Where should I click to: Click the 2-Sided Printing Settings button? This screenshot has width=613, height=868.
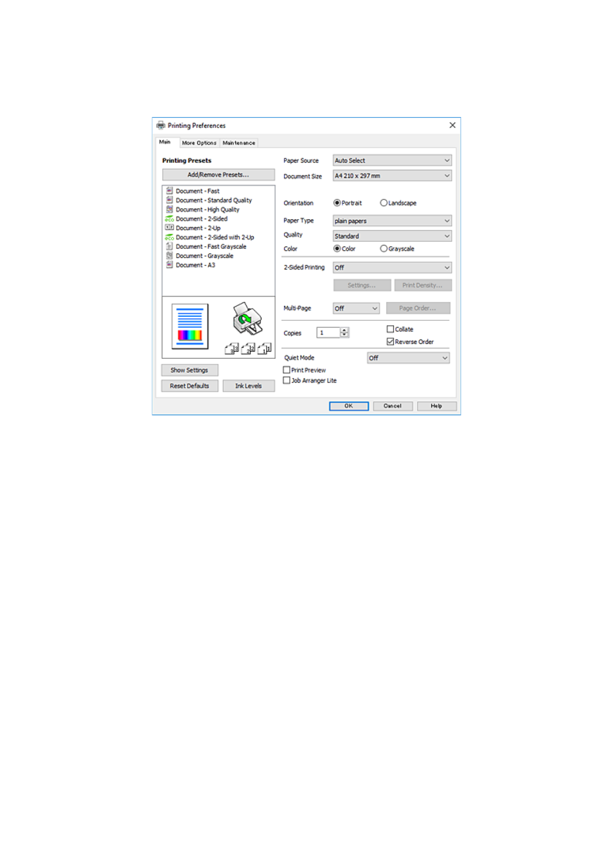pos(362,285)
